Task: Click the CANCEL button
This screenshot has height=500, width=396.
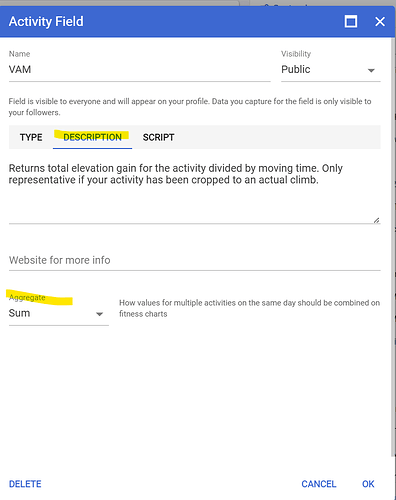Action: coord(319,484)
